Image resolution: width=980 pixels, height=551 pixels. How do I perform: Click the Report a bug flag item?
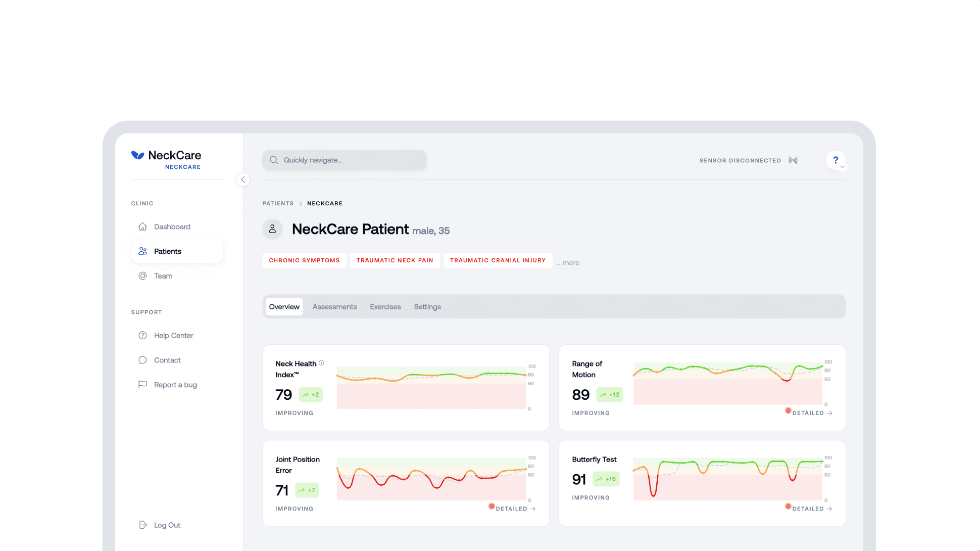pos(175,385)
